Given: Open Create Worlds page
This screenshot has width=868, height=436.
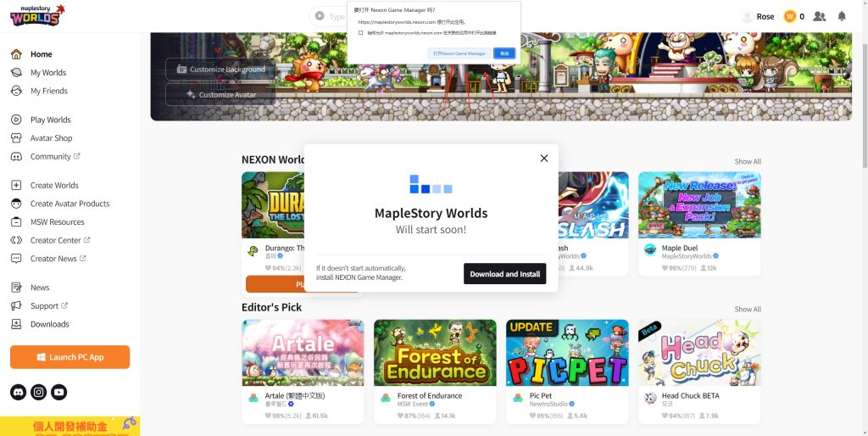Looking at the screenshot, I should pyautogui.click(x=54, y=185).
